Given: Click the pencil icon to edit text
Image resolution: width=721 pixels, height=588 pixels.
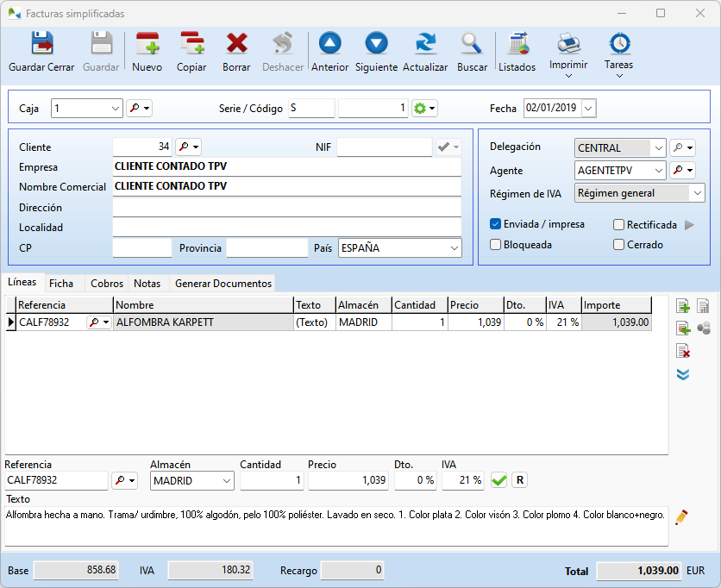Looking at the screenshot, I should coord(681,517).
